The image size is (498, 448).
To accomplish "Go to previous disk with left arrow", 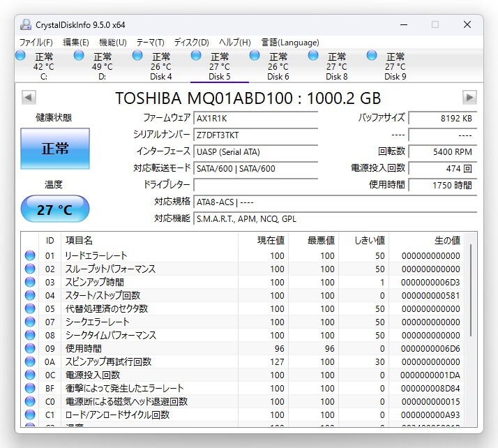I will coord(29,98).
